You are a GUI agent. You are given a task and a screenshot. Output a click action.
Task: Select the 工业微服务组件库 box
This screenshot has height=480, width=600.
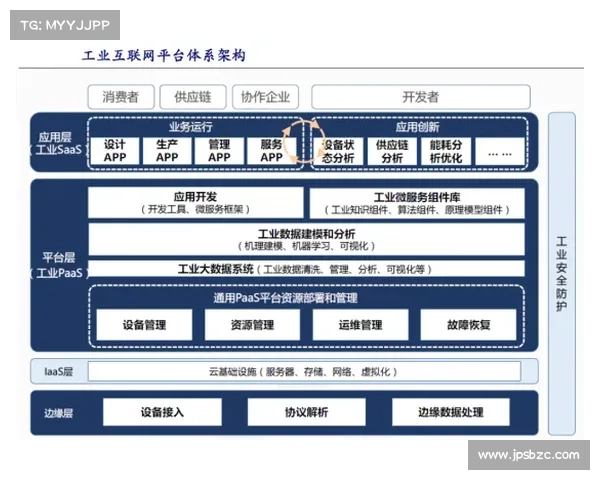click(x=417, y=203)
